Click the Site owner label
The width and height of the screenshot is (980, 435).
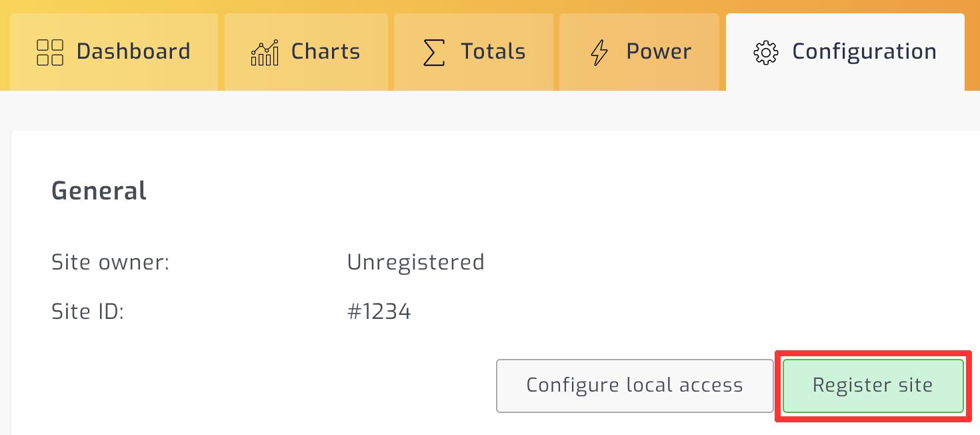click(x=110, y=262)
